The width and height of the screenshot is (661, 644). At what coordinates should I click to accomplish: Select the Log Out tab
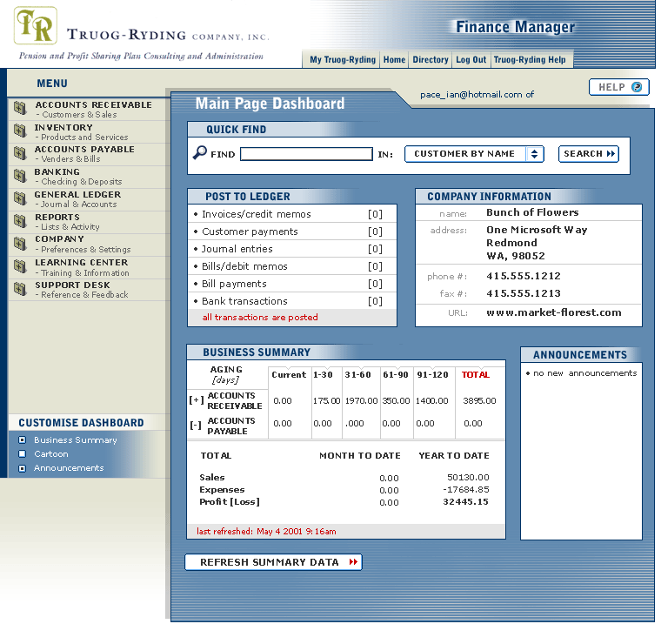[x=471, y=60]
